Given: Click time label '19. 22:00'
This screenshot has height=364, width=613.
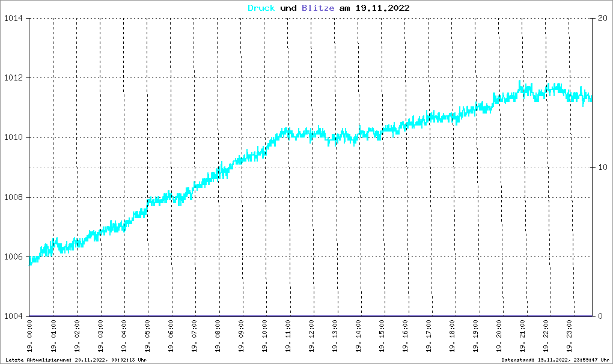Looking at the screenshot, I should 546,336.
